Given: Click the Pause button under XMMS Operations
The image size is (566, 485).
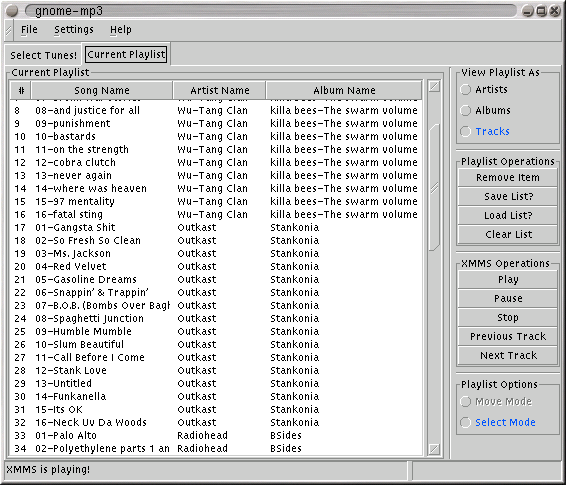Looking at the screenshot, I should [508, 298].
